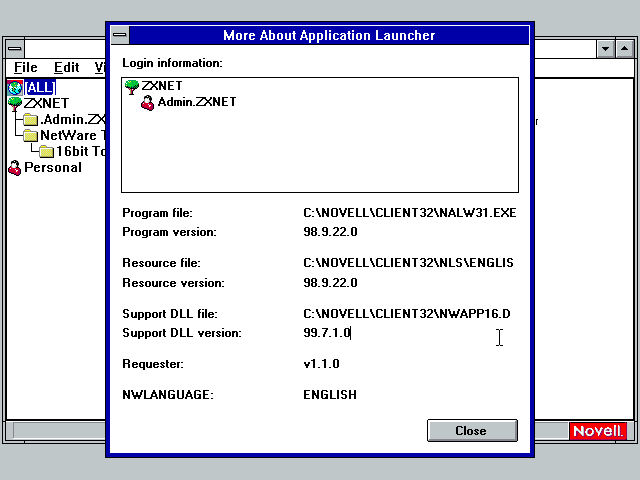The width and height of the screenshot is (640, 480).
Task: Open the File menu in the launcher window
Action: 26,67
